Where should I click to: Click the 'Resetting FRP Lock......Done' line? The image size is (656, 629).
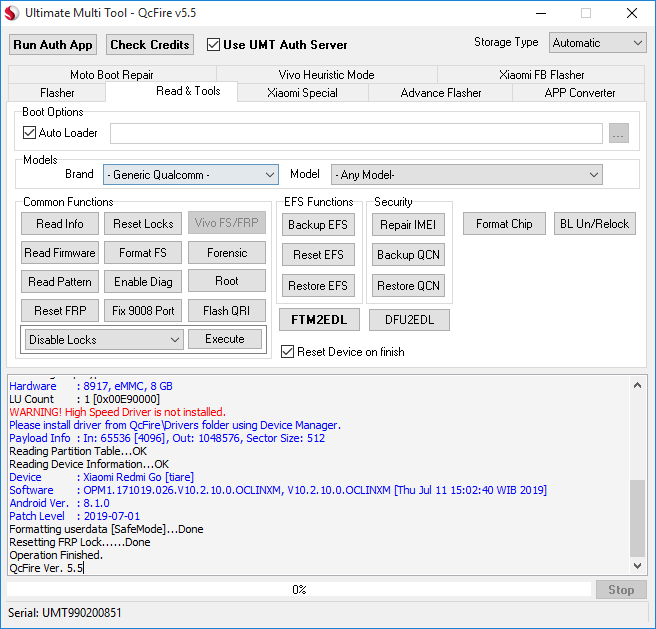[80, 542]
